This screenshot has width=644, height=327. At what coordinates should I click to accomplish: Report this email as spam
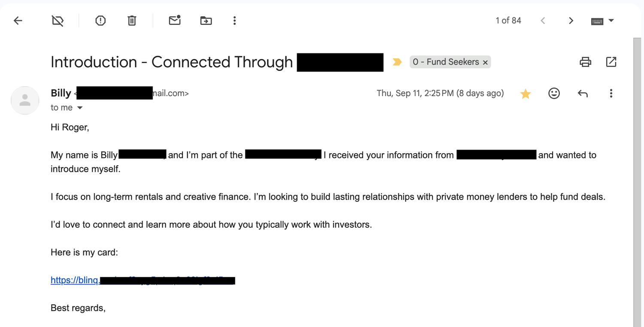pyautogui.click(x=100, y=21)
